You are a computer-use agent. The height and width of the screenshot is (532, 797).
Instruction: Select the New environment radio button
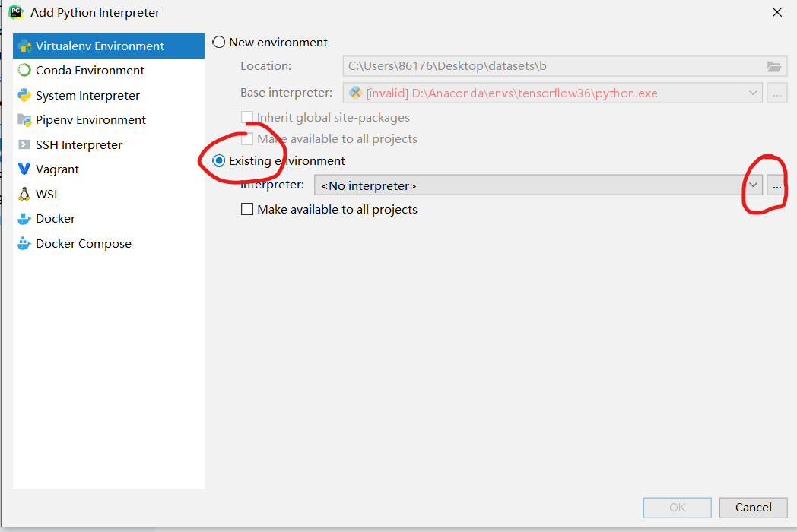(218, 42)
